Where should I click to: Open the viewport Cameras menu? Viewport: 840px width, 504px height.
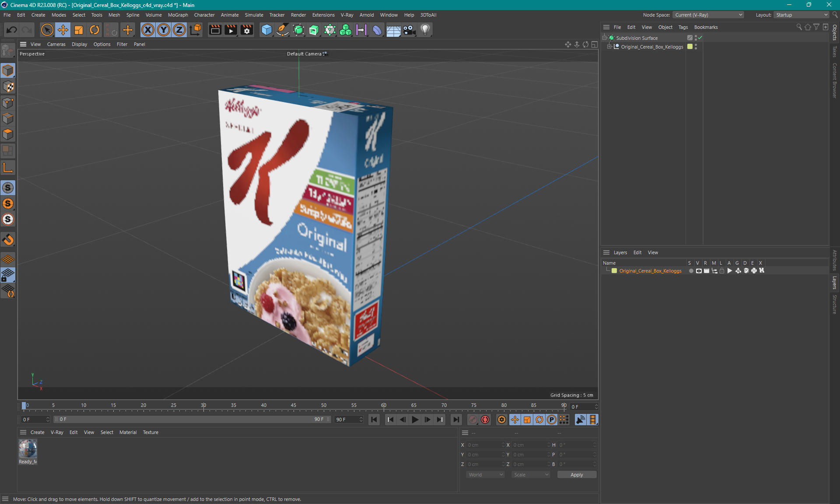point(56,44)
